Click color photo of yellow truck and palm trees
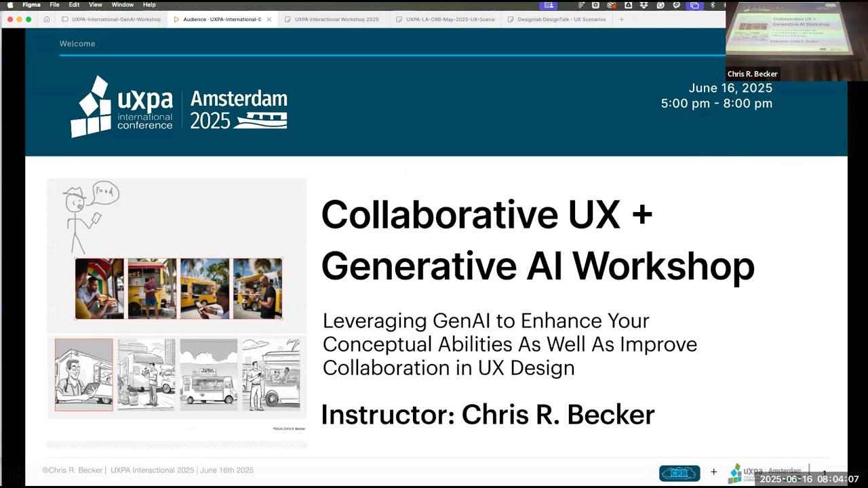This screenshot has width=868, height=488. click(205, 288)
